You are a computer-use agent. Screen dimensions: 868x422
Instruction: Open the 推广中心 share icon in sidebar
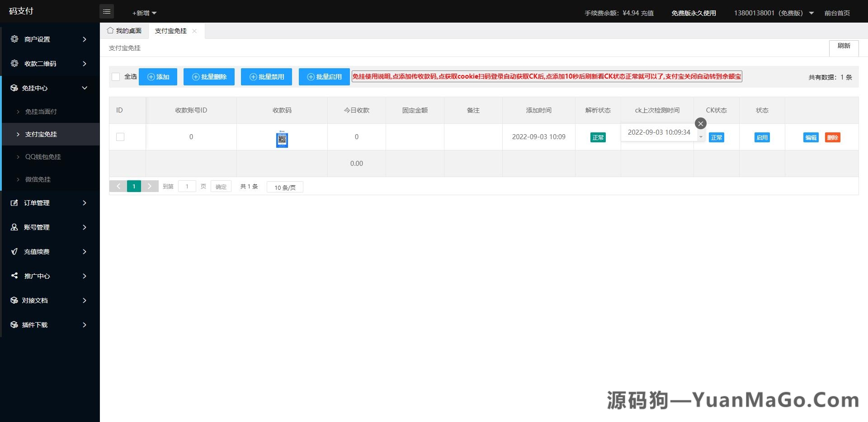[14, 276]
